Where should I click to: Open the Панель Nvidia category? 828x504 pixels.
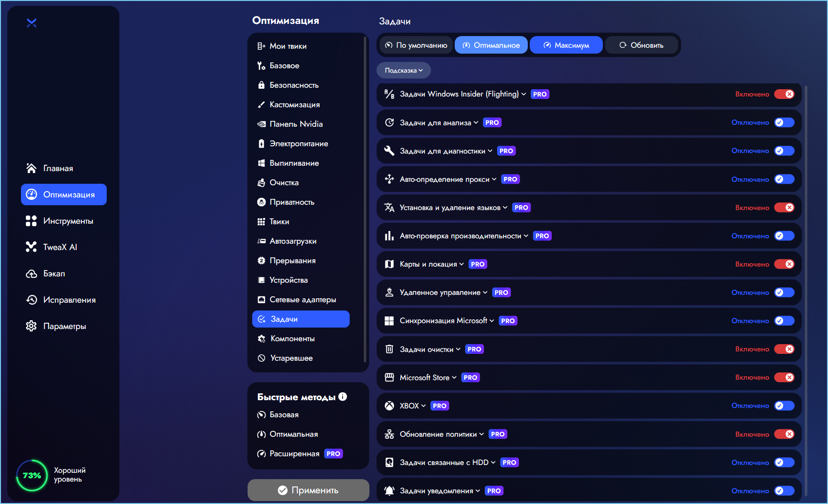(x=301, y=124)
